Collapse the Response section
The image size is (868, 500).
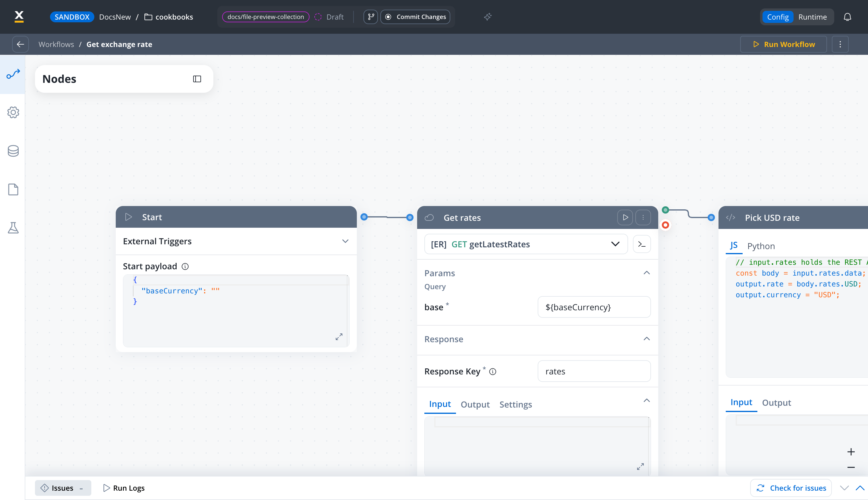(646, 339)
